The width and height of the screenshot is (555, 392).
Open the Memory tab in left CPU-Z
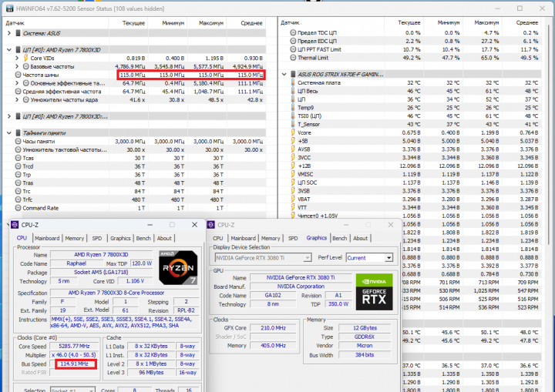click(x=74, y=239)
